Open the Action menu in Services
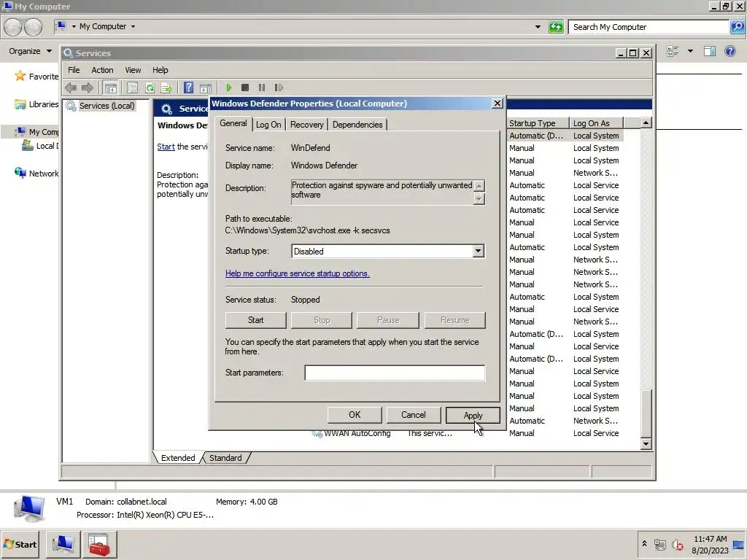747x560 pixels. [102, 70]
